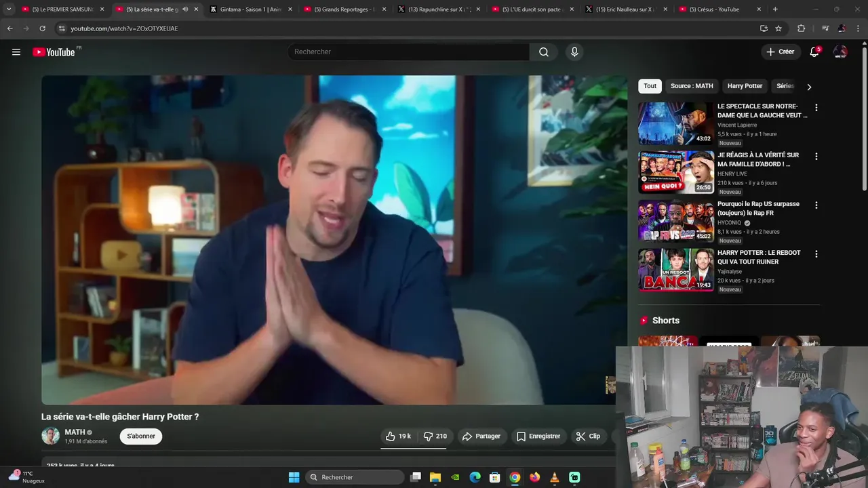Viewport: 868px width, 488px height.
Task: Open the MATH channel avatar
Action: point(50,436)
